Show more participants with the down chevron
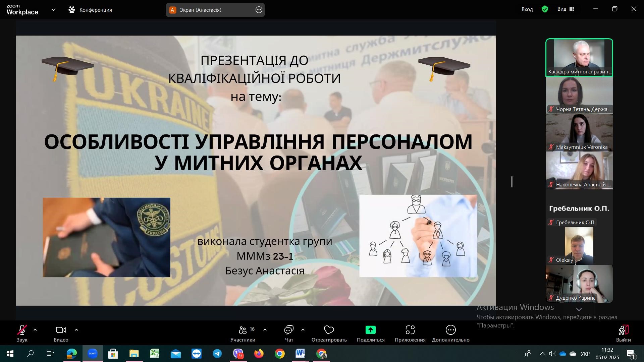The height and width of the screenshot is (362, 644). click(579, 309)
